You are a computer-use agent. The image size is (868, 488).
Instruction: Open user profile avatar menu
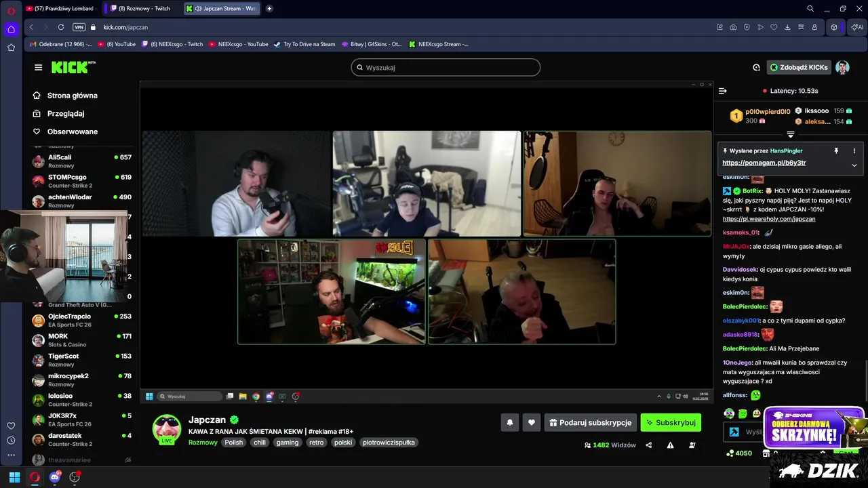842,67
